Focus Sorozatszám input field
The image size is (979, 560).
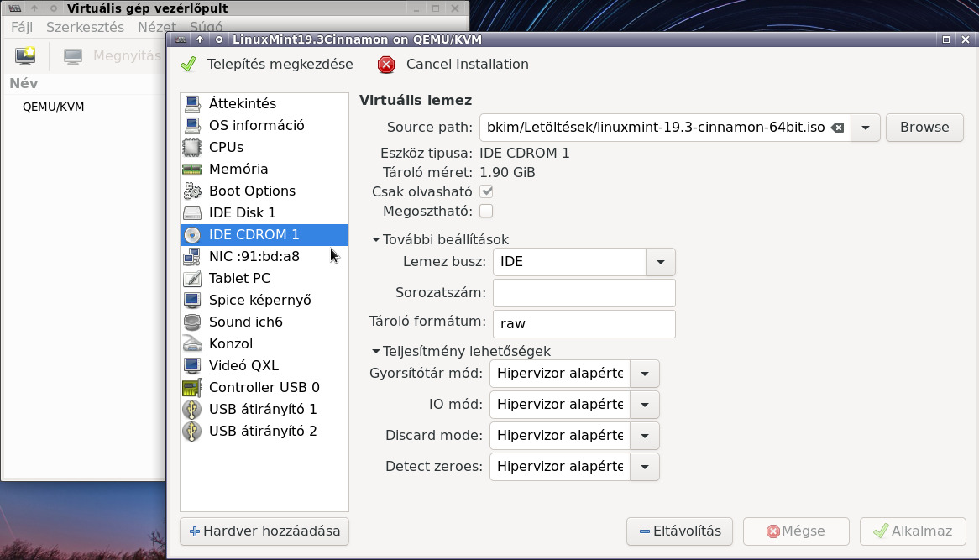click(584, 293)
